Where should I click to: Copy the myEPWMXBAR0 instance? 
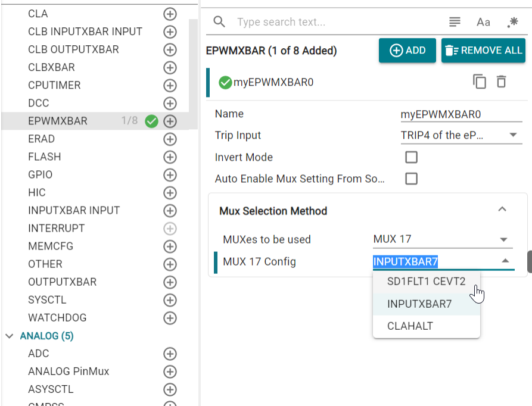[x=480, y=83]
